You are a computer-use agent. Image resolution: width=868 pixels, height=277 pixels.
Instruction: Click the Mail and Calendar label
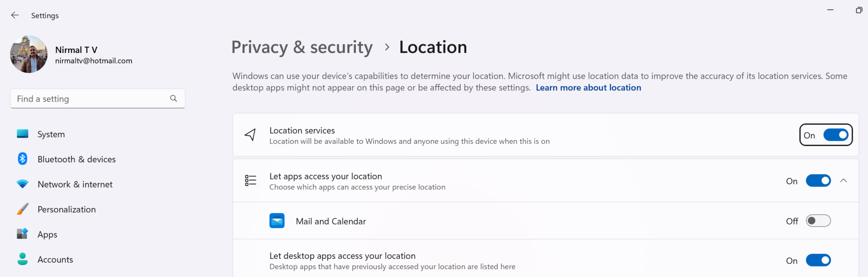coord(331,221)
